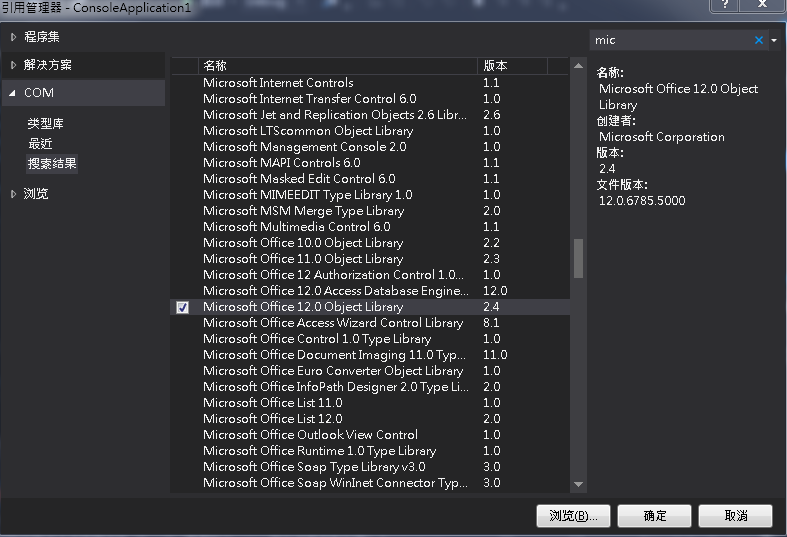Sort by the 版本 column header

[x=512, y=66]
